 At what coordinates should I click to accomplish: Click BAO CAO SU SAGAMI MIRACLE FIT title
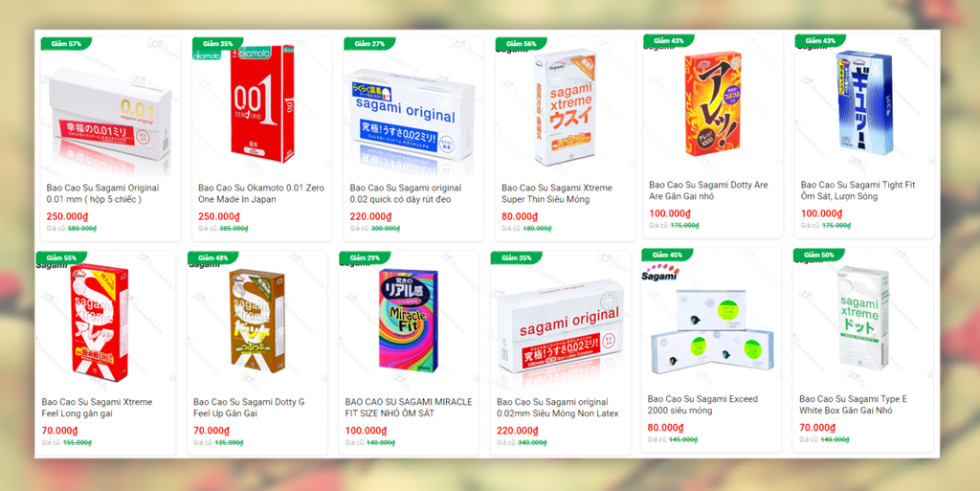pyautogui.click(x=409, y=408)
